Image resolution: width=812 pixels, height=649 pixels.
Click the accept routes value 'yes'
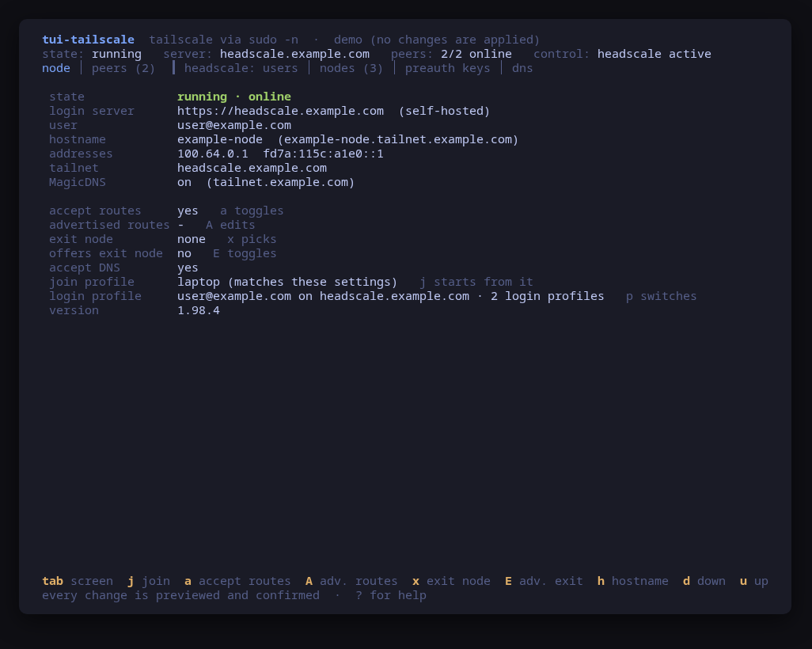coord(188,211)
